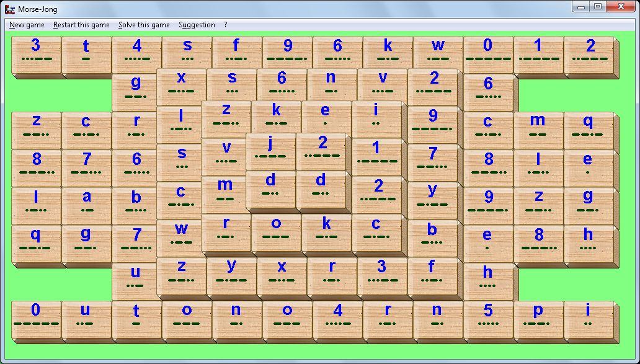The width and height of the screenshot is (640, 364).
Task: Pick the y tile below the 7 tile
Action: pyautogui.click(x=432, y=200)
